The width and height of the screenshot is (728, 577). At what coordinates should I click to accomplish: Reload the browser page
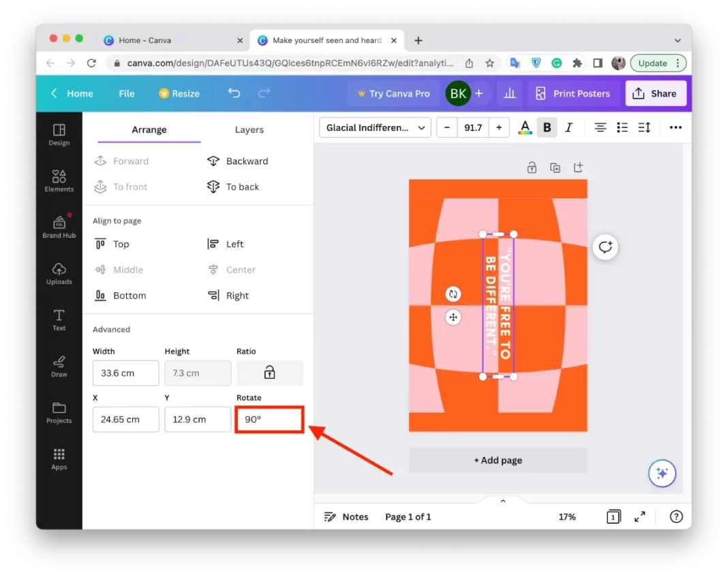pos(91,63)
